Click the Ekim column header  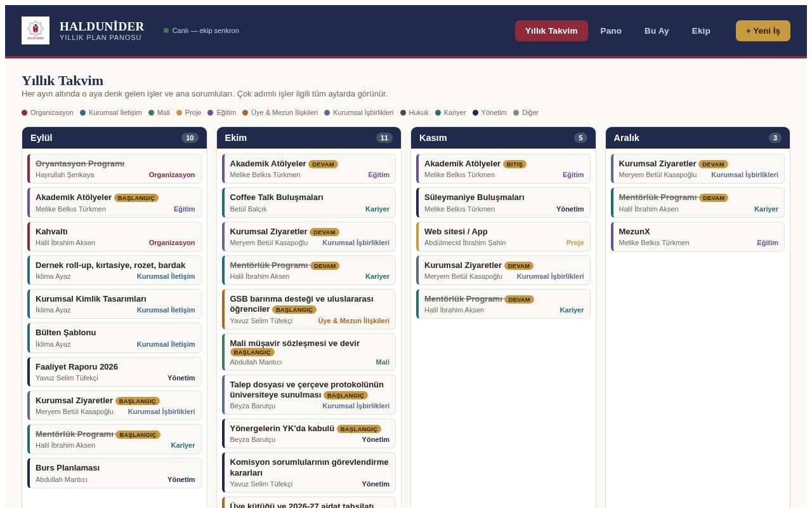click(309, 138)
